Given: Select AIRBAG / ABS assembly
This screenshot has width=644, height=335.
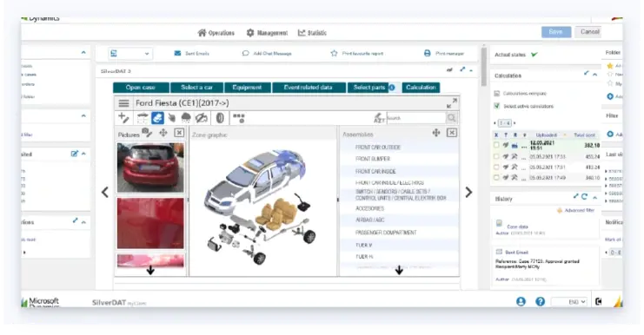Looking at the screenshot, I should (399, 220).
